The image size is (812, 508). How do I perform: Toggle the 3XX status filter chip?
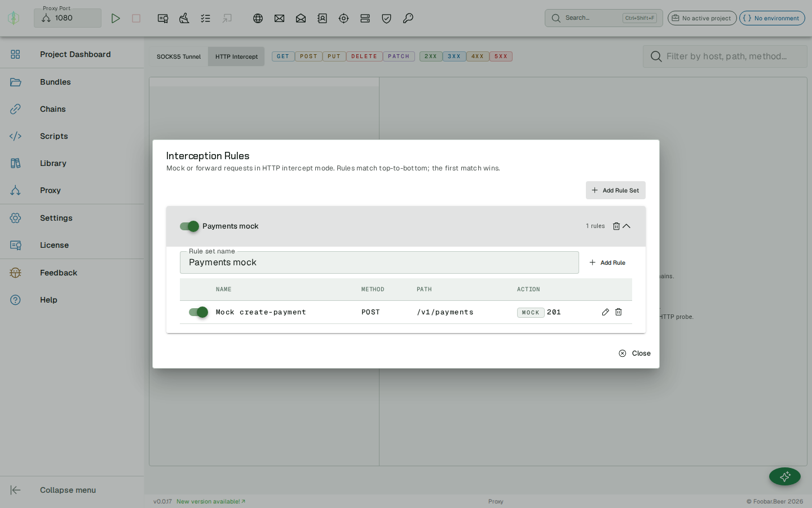pos(454,56)
